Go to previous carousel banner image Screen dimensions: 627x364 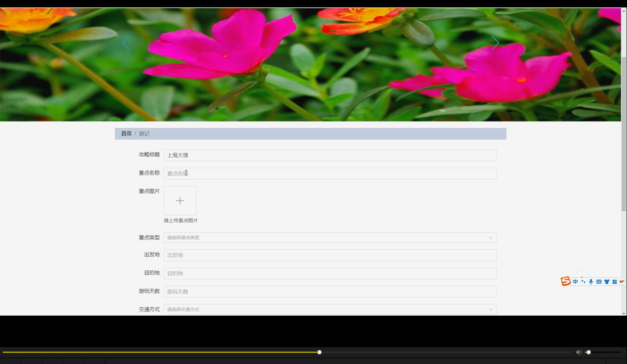(126, 43)
